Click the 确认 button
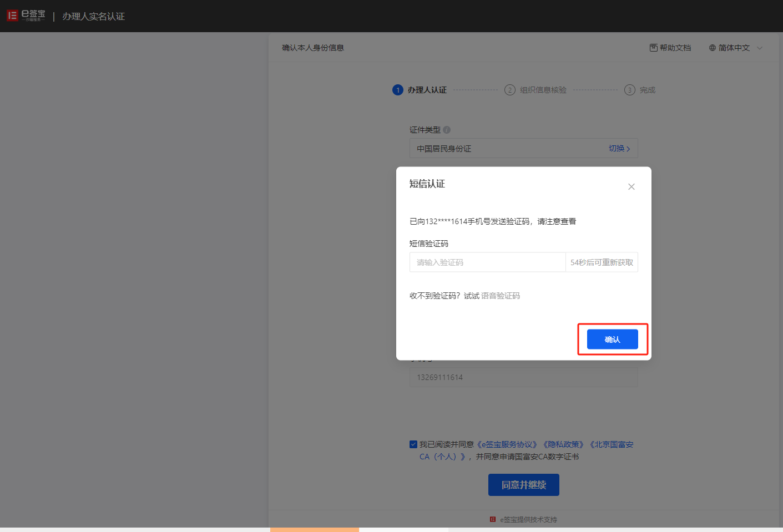This screenshot has height=532, width=783. 612,340
